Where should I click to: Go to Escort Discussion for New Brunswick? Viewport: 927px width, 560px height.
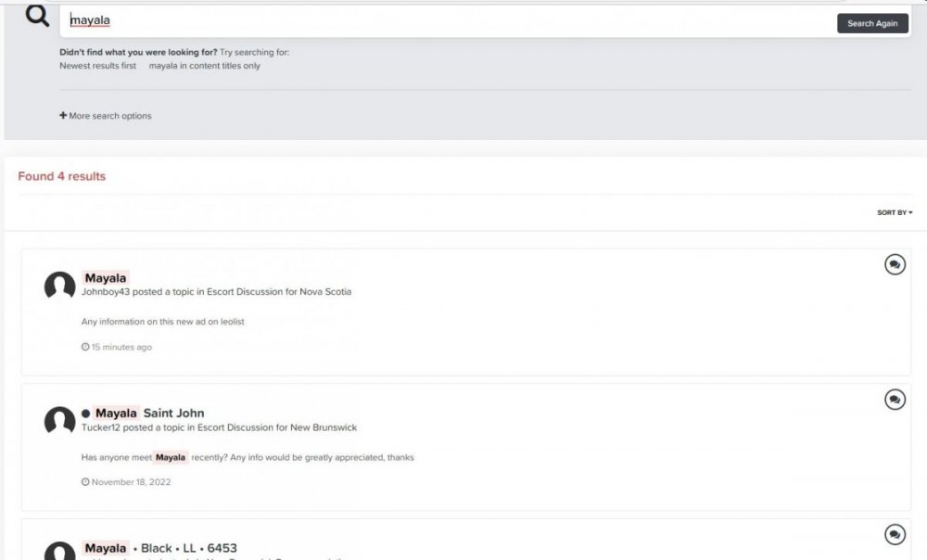point(277,427)
